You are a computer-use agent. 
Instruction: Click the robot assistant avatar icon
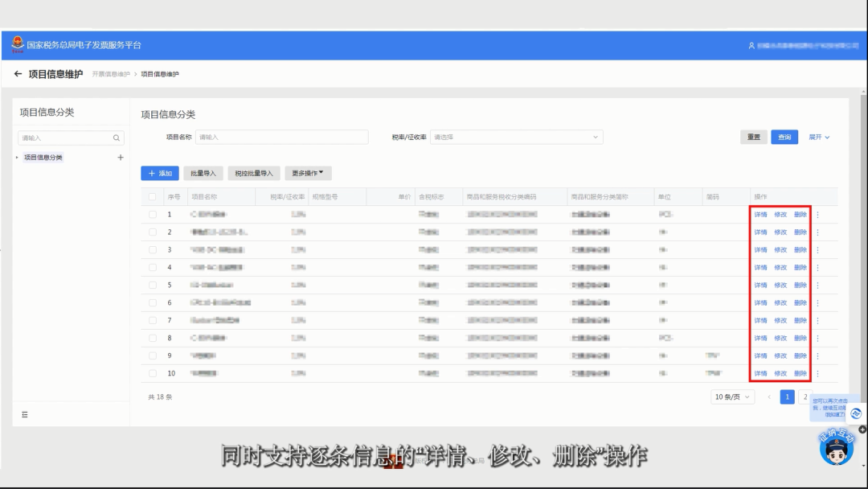[837, 447]
